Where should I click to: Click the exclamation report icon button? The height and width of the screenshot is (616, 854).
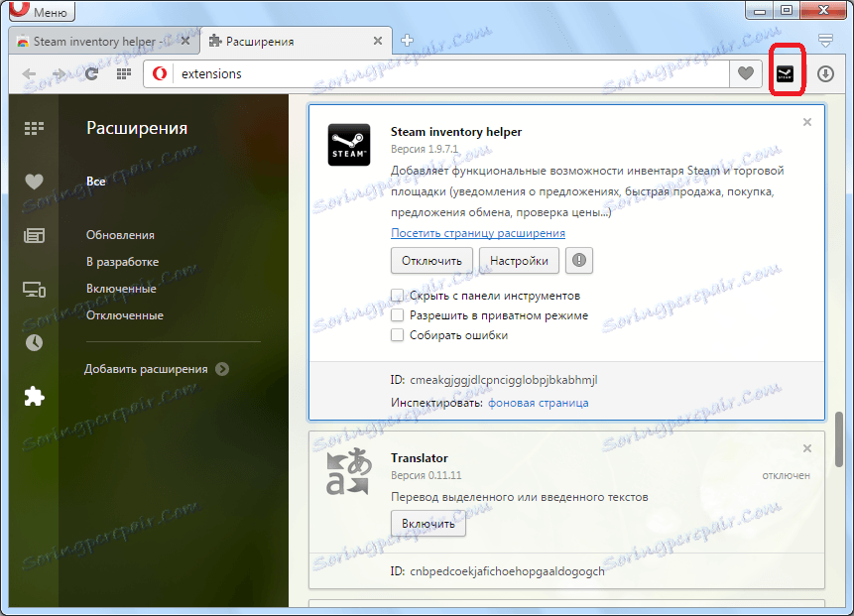point(579,260)
